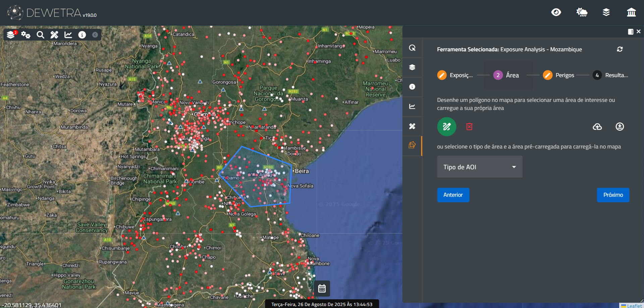Open the header layers stack menu
The height and width of the screenshot is (308, 644).
pos(606,12)
